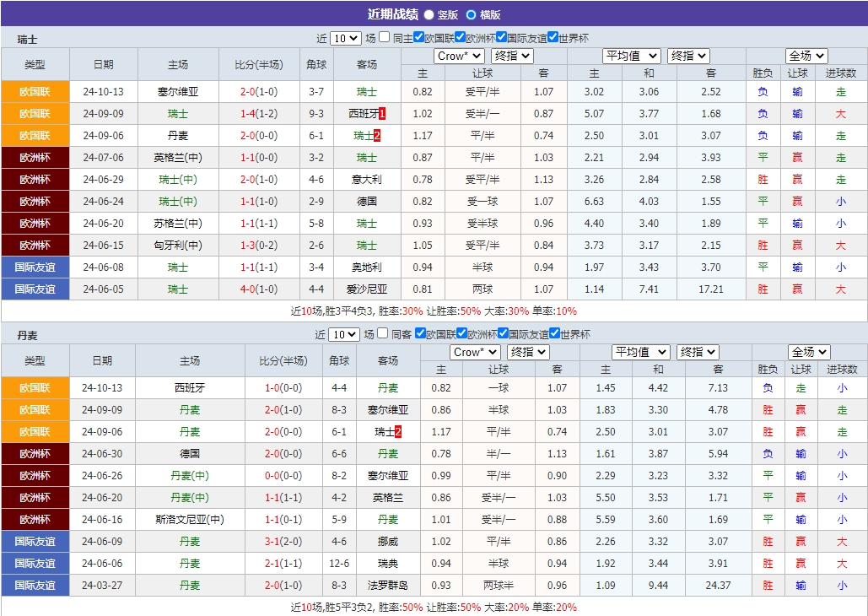Select the 横版 (horizontal layout) radio button
Screen dimensions: 868x616
(x=471, y=14)
